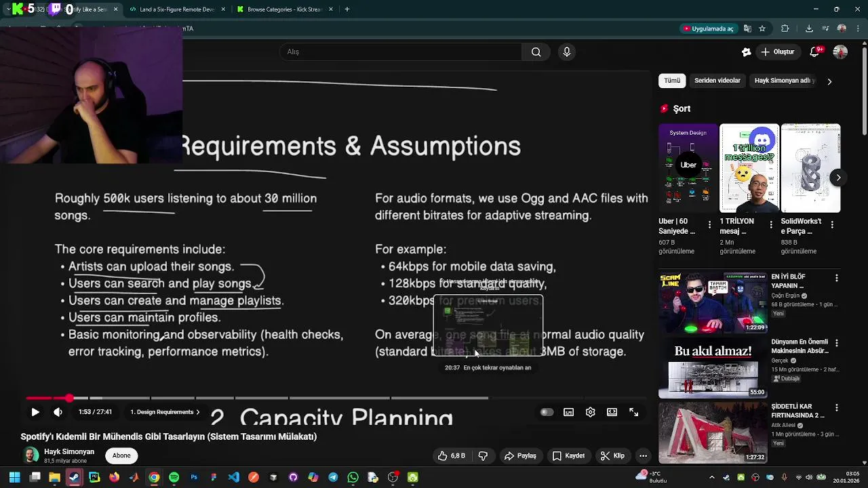868x488 pixels.
Task: Submit search with magnifier icon
Action: [x=536, y=52]
